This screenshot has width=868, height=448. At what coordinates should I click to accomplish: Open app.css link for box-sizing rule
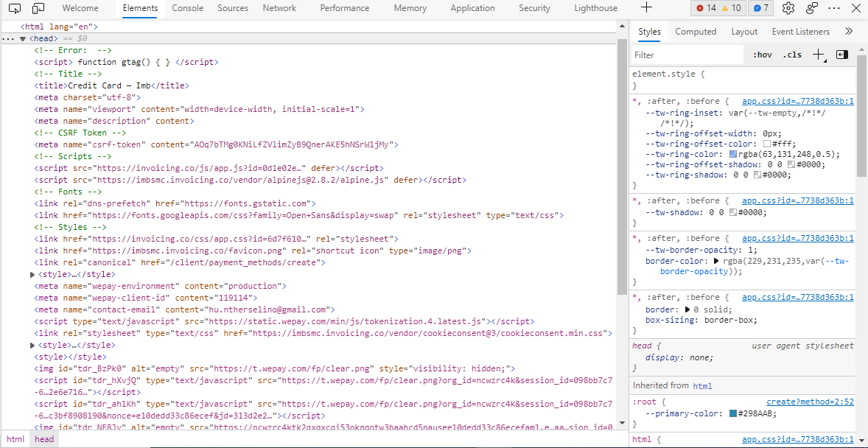point(798,298)
